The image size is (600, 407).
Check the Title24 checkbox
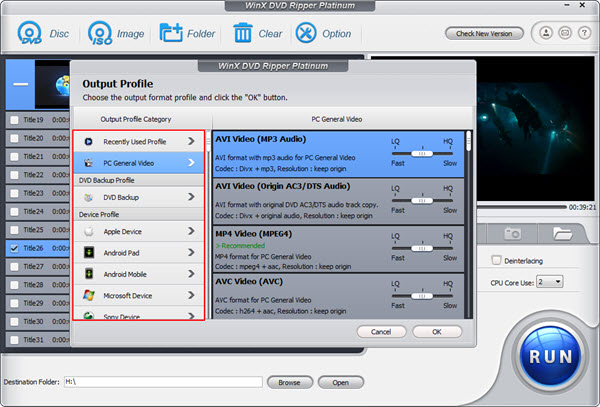(14, 212)
